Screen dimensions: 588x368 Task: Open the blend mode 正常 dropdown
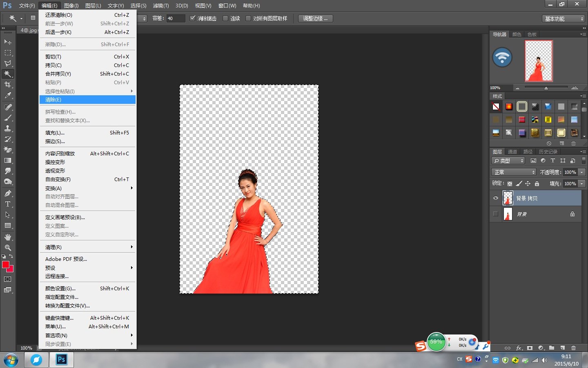pos(513,172)
